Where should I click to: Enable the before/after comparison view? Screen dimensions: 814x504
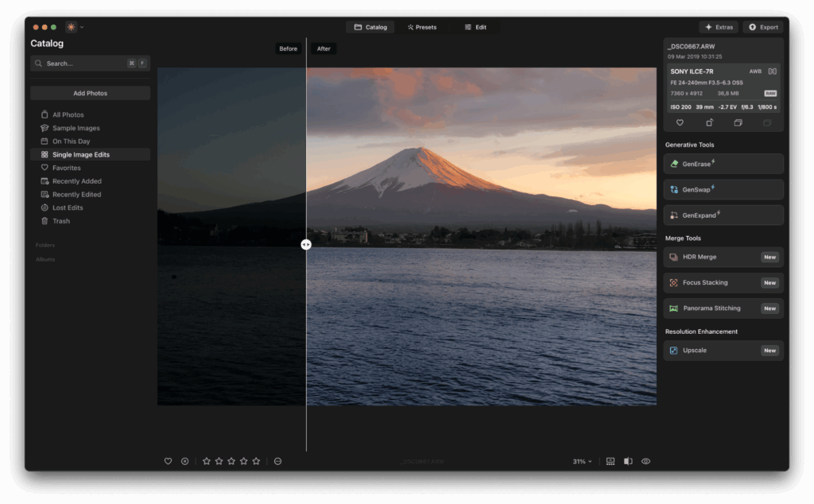coord(628,461)
